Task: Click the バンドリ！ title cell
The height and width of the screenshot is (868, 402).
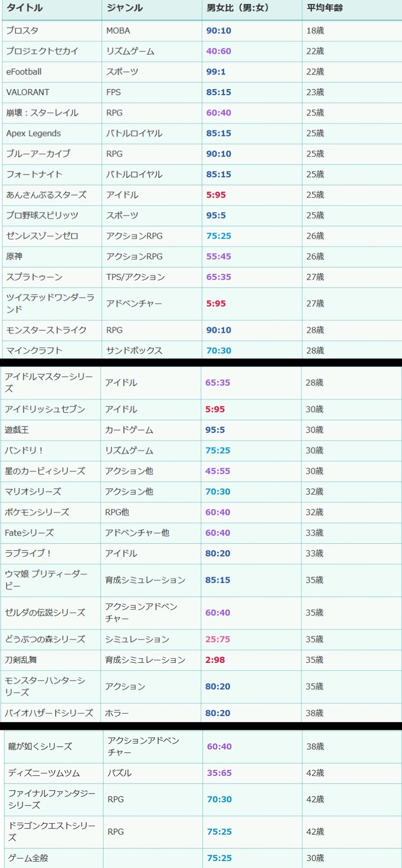Action: coord(51,451)
